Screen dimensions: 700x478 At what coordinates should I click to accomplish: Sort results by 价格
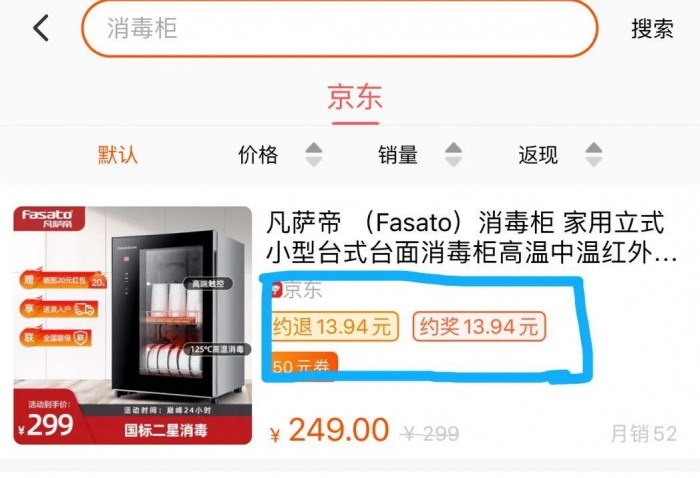(x=258, y=155)
